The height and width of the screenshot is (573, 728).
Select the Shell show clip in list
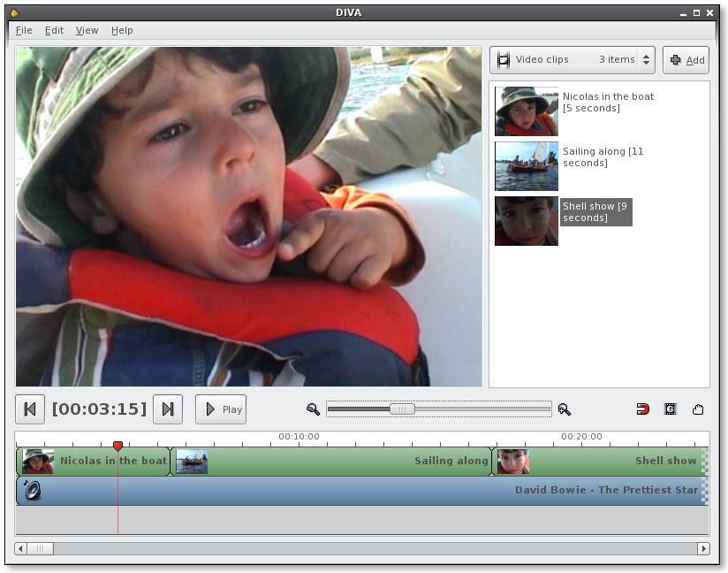point(596,212)
